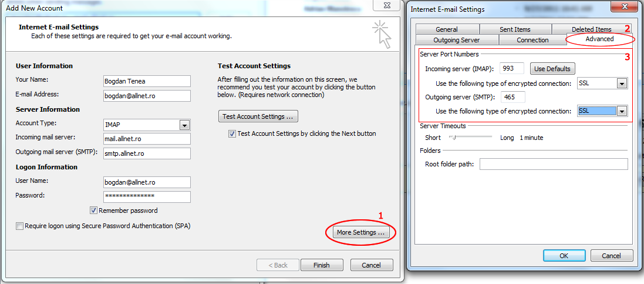
Task: Toggle Remember password checkbox
Action: [94, 211]
